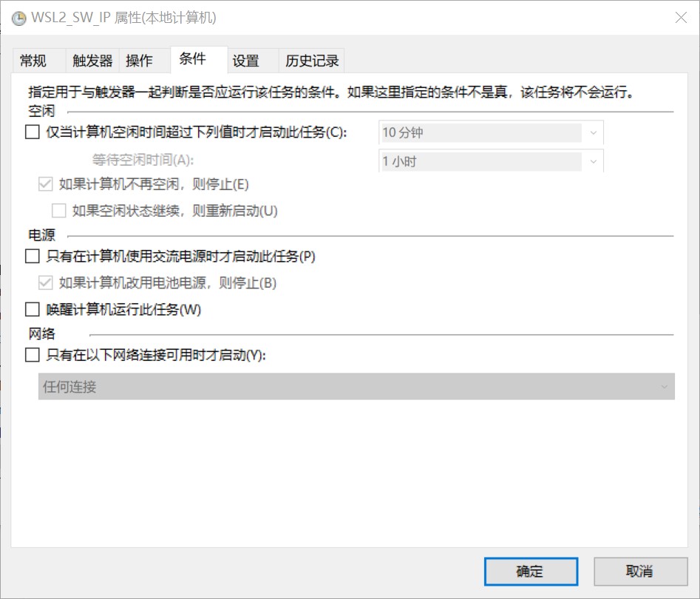Open the 10 分钟 idle time dropdown
The width and height of the screenshot is (700, 599).
point(491,132)
